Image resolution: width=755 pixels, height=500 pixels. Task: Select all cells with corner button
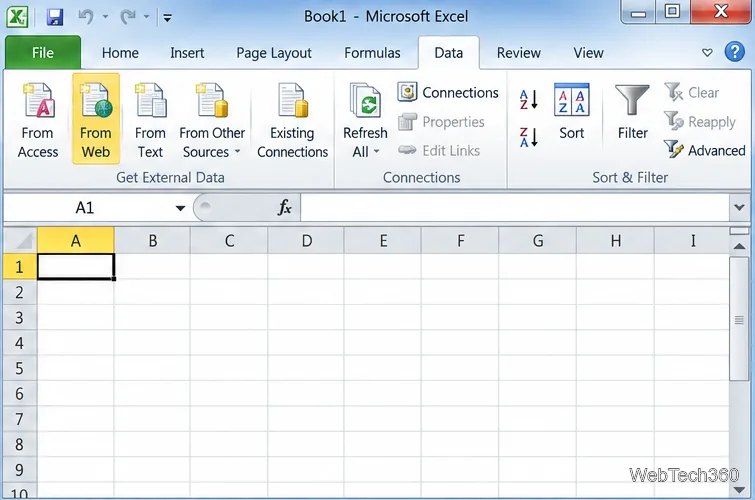[x=20, y=240]
